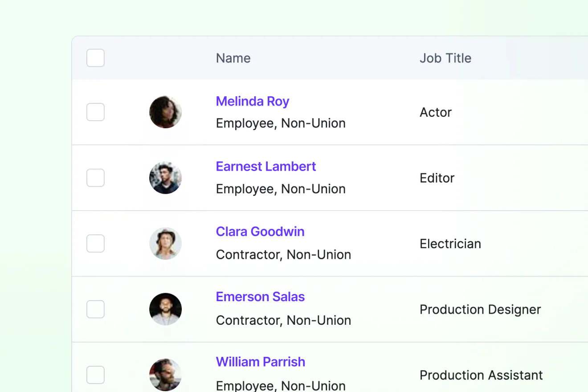Click William Parrish's profile avatar
Image resolution: width=588 pixels, height=392 pixels.
165,375
